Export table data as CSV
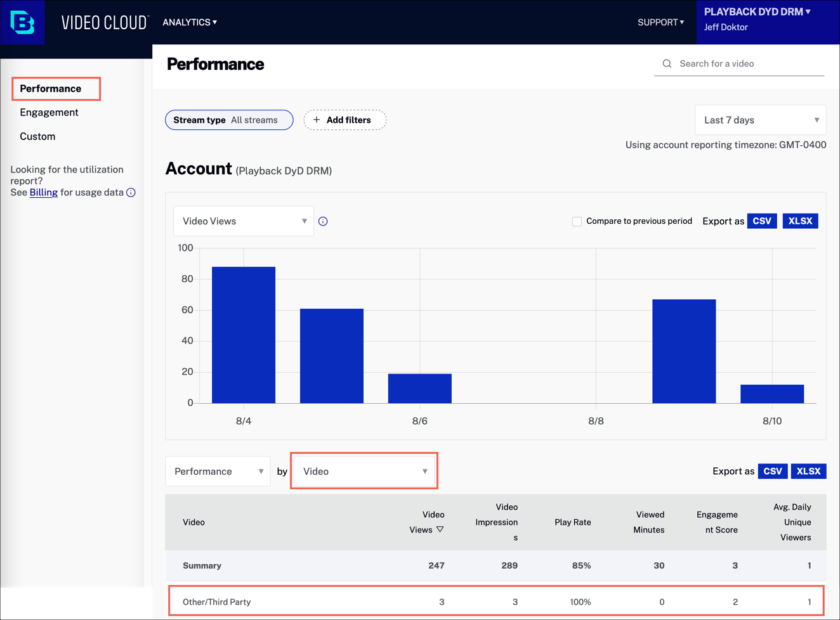840x620 pixels. (773, 471)
